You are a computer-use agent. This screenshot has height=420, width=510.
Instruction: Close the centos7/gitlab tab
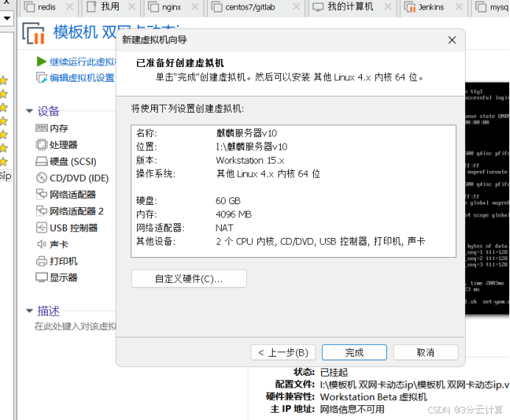(x=296, y=7)
